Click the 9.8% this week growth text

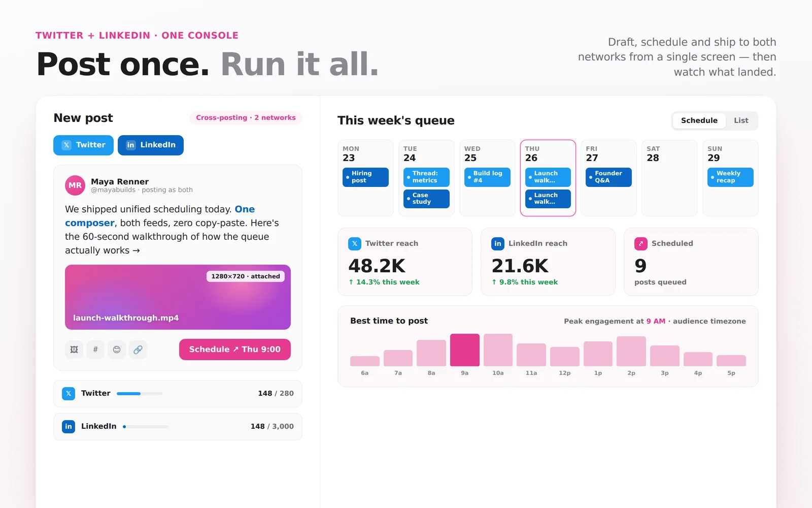525,282
